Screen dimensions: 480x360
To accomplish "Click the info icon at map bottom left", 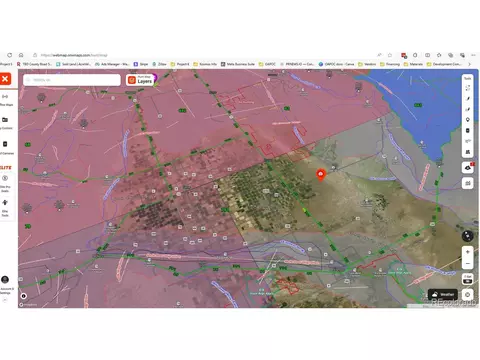I will (x=24, y=296).
